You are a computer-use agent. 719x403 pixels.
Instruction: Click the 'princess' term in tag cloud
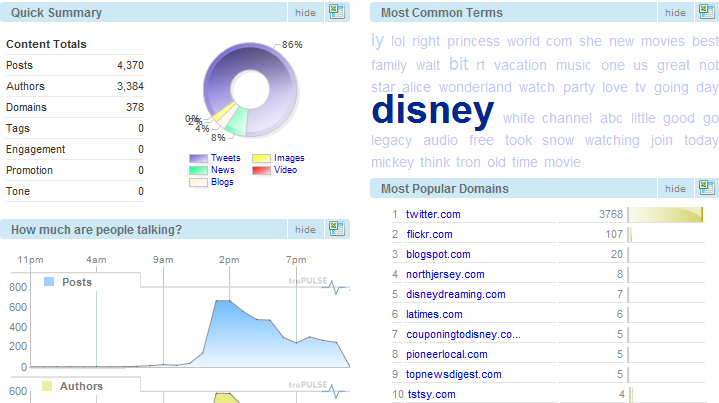coord(474,42)
